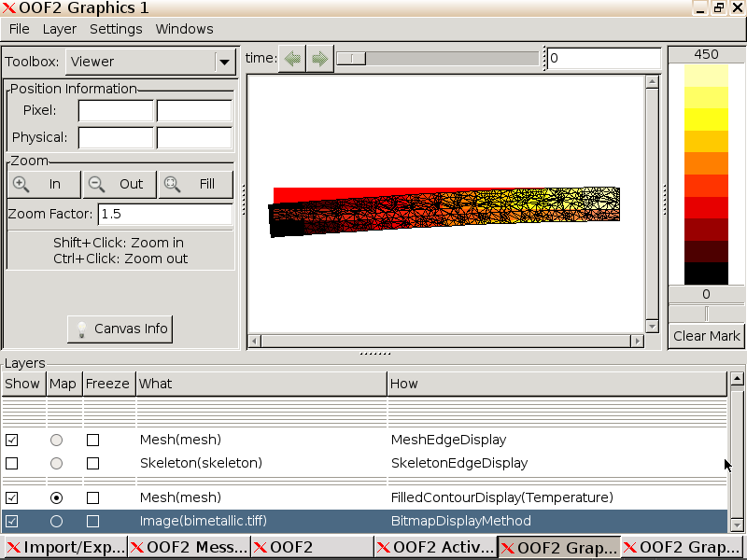Click the previous time green arrow icon

coord(291,57)
